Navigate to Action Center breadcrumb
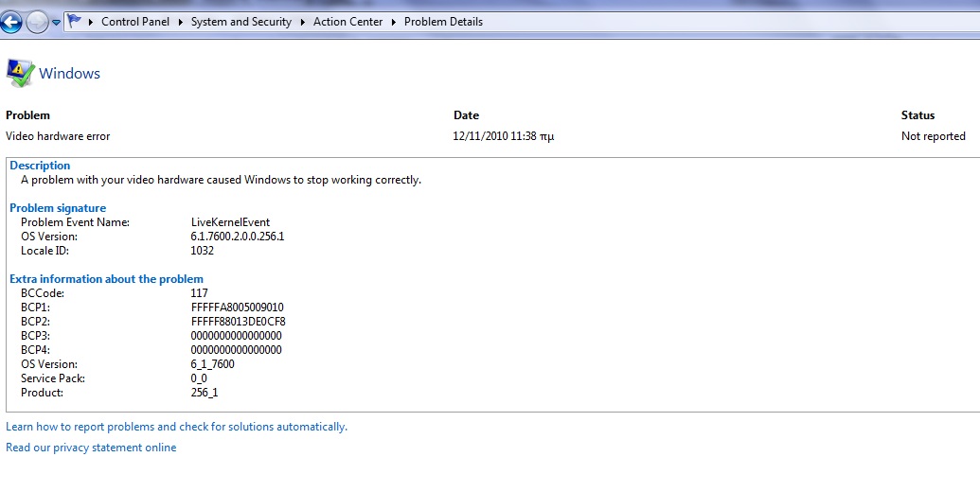Screen dimensions: 980x492 tap(347, 21)
